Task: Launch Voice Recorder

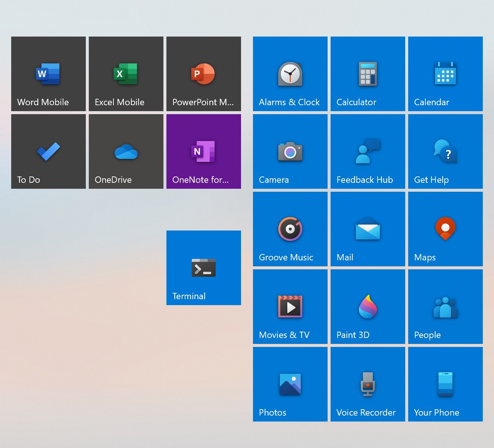Action: tap(368, 384)
